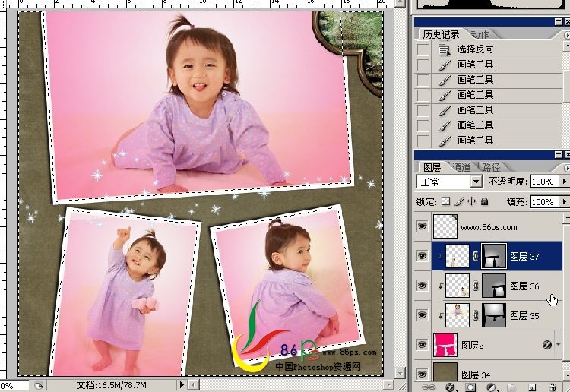This screenshot has width=570, height=392.
Task: Click the mask link chain on 图层 37
Action: (475, 256)
